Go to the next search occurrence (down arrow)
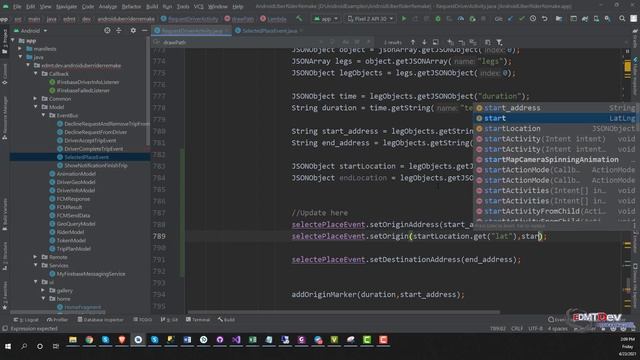This screenshot has height=360, width=640. tap(424, 42)
